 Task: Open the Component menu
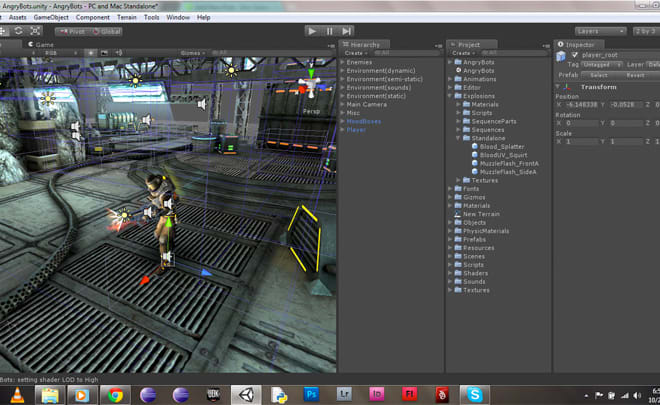click(93, 17)
